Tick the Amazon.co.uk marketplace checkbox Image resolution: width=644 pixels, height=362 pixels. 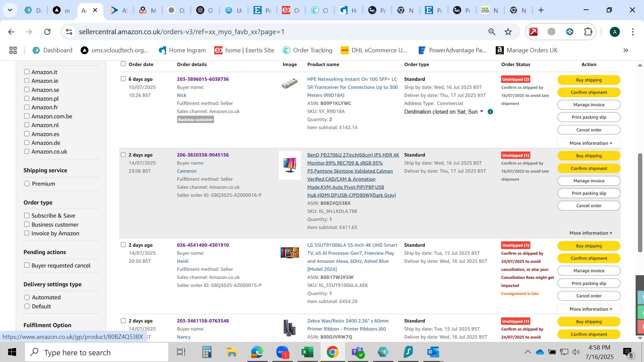click(27, 151)
